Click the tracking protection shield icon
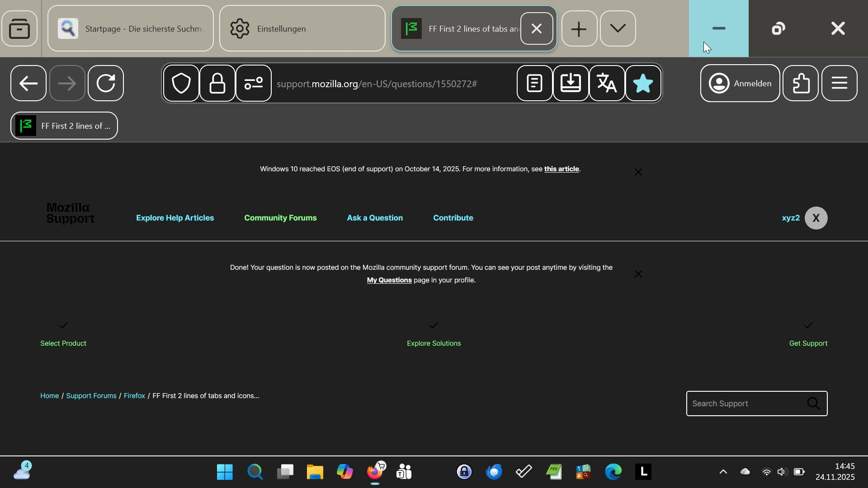Image resolution: width=868 pixels, height=488 pixels. 181,84
